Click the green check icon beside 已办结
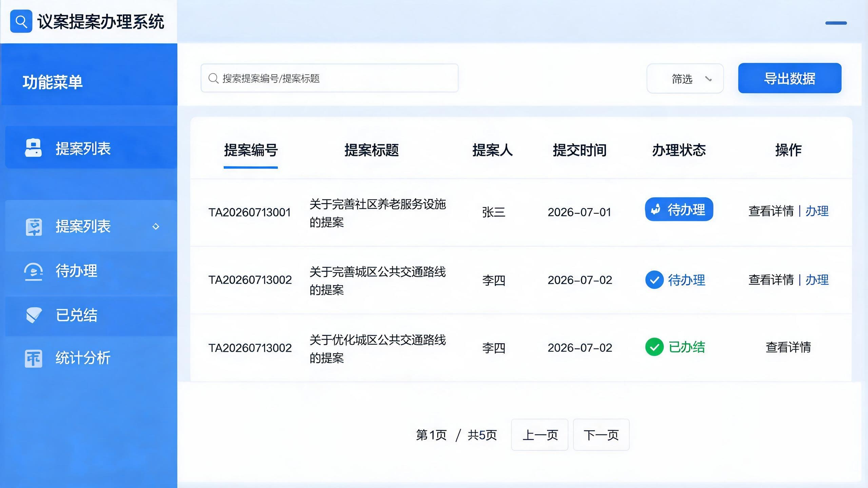868x488 pixels. (x=654, y=347)
